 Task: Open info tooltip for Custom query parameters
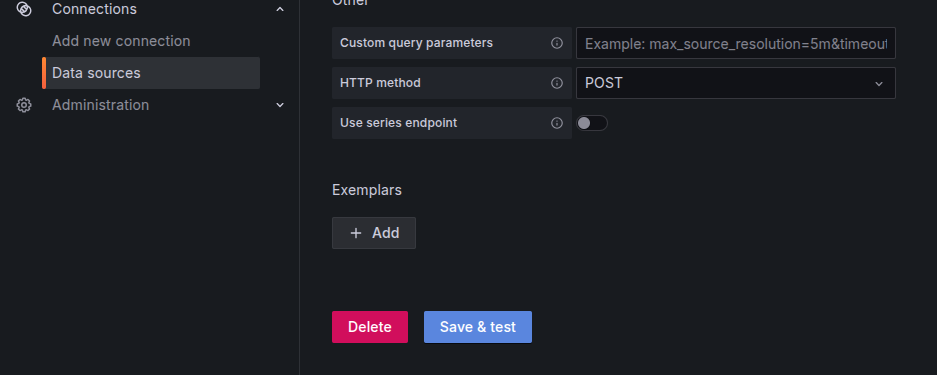tap(557, 43)
